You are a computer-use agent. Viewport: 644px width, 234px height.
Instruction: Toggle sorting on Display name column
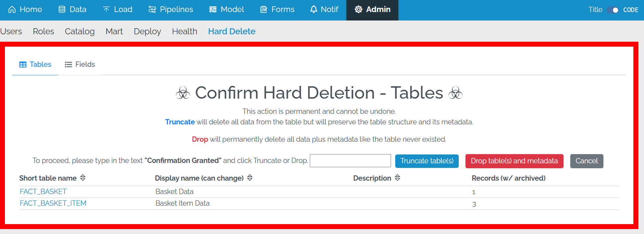pyautogui.click(x=250, y=178)
